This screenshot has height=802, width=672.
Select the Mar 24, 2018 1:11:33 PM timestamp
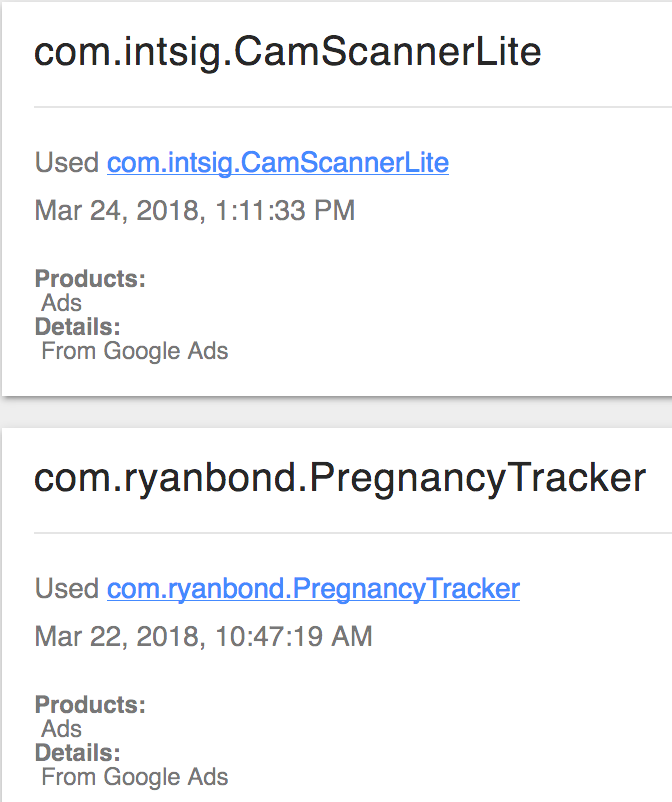click(194, 211)
